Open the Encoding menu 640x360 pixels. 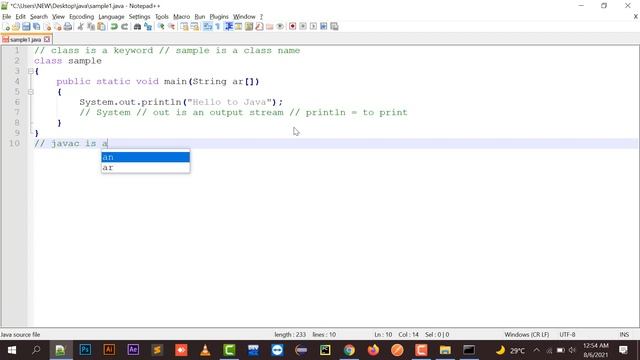click(81, 17)
